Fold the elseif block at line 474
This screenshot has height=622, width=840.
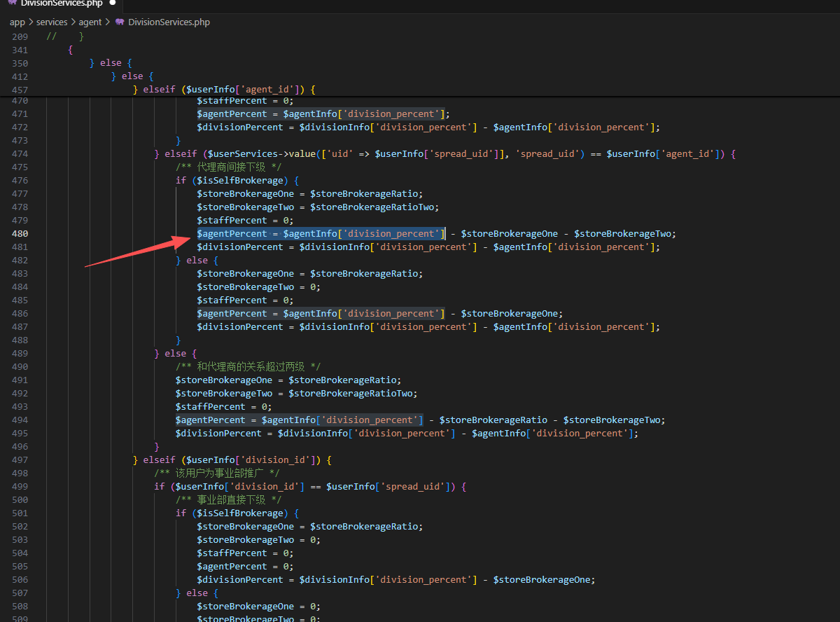pyautogui.click(x=39, y=154)
